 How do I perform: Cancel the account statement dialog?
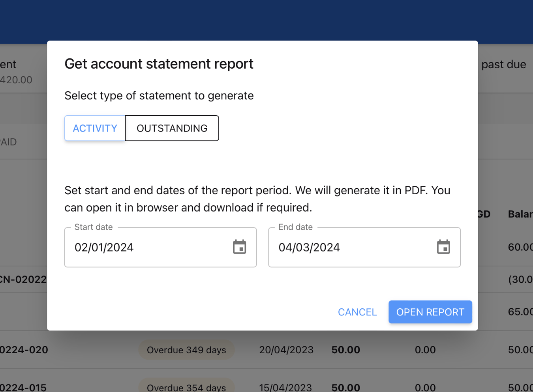click(357, 312)
